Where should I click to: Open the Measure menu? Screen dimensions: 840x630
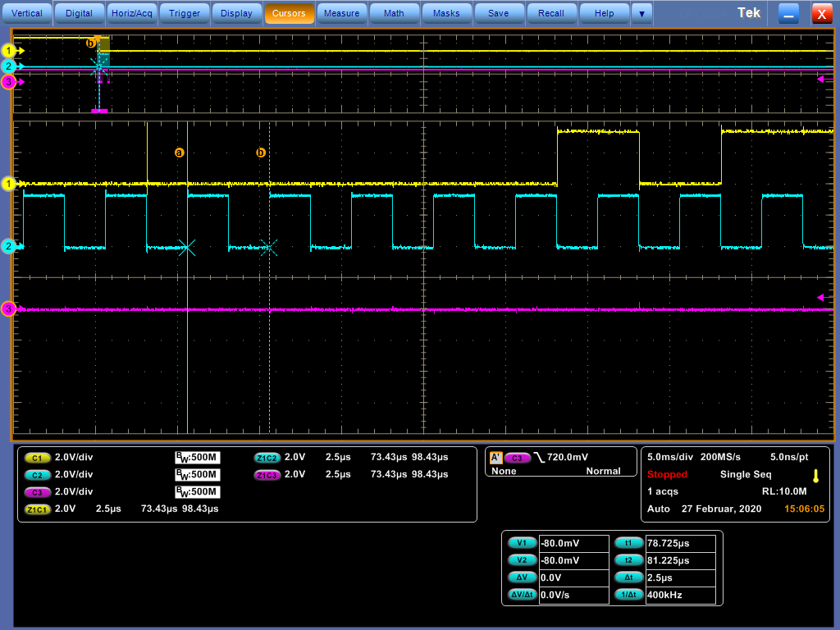(341, 13)
